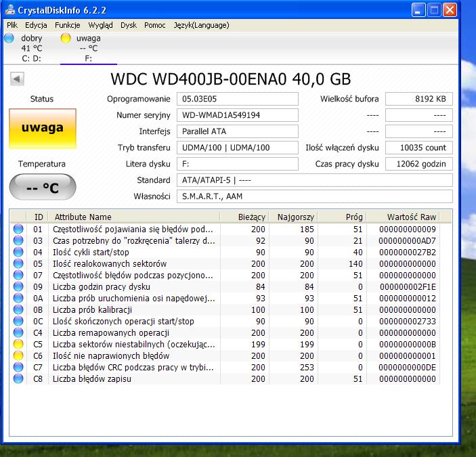The image size is (476, 457).
Task: Click the buffer size field '8192 KB'
Action: coord(419,99)
